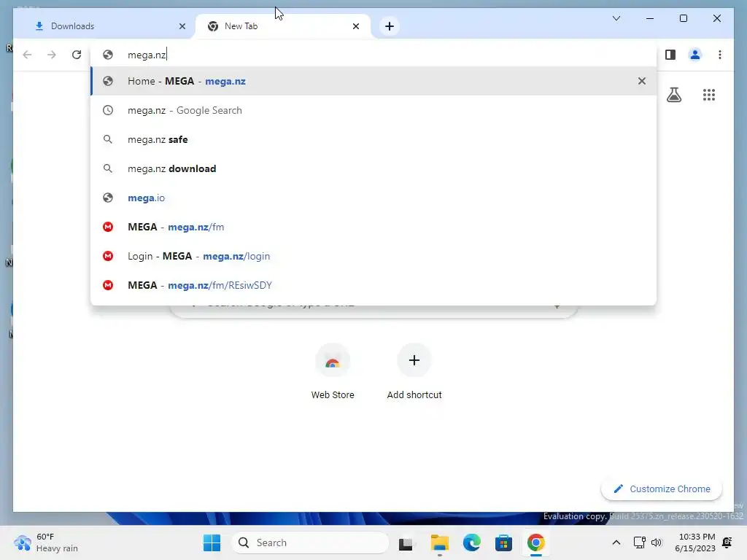Show hidden system tray icons
The width and height of the screenshot is (747, 560).
click(x=616, y=542)
